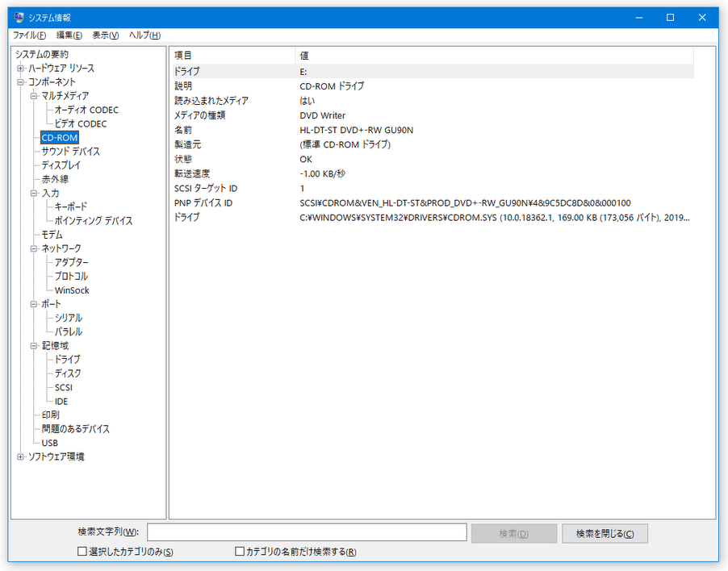Click the System Information title bar icon
The height and width of the screenshot is (571, 728).
[x=19, y=18]
